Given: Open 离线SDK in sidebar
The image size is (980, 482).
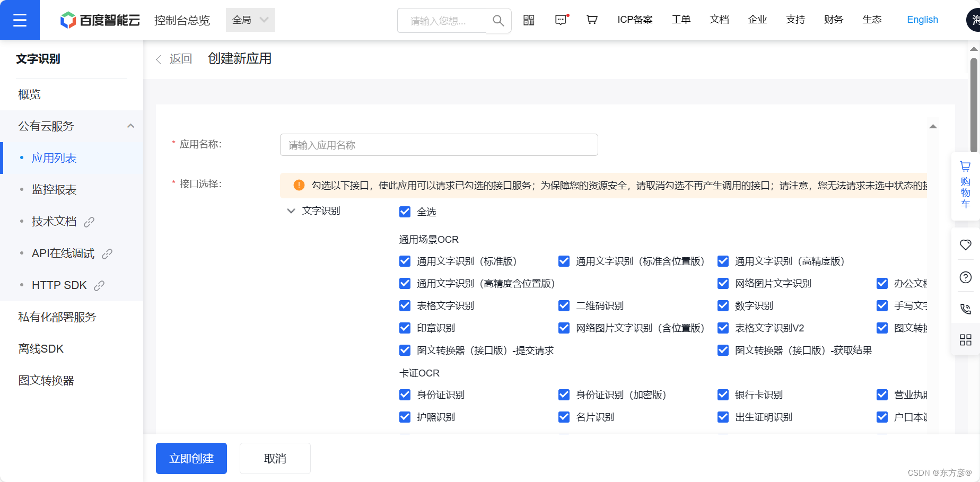Looking at the screenshot, I should coord(41,349).
